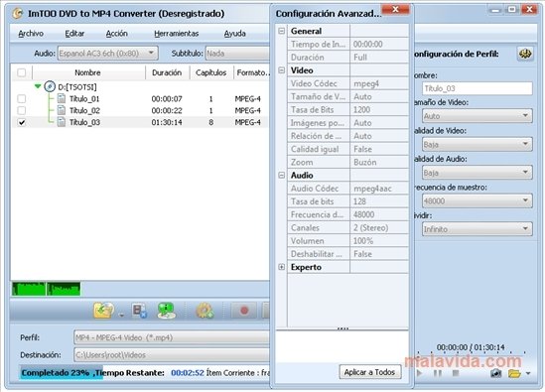Click the Video Códec value mpeg4
545x392 pixels.
coord(379,83)
